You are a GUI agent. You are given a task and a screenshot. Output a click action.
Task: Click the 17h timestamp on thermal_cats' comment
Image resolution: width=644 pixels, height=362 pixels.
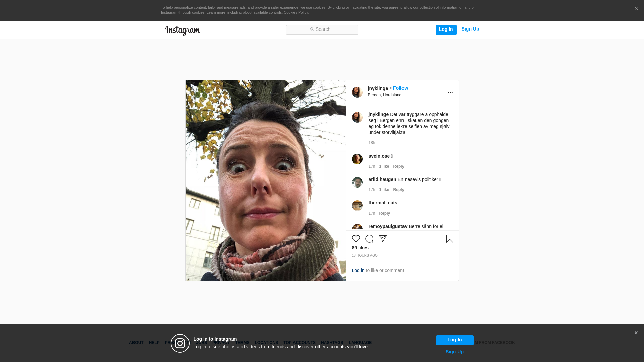coord(372,213)
